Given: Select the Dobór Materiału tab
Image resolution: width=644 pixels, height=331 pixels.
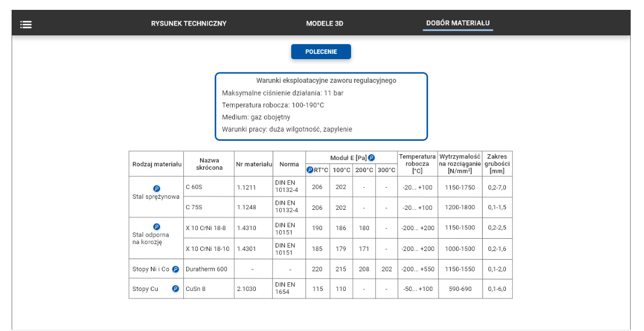Looking at the screenshot, I should pyautogui.click(x=458, y=23).
